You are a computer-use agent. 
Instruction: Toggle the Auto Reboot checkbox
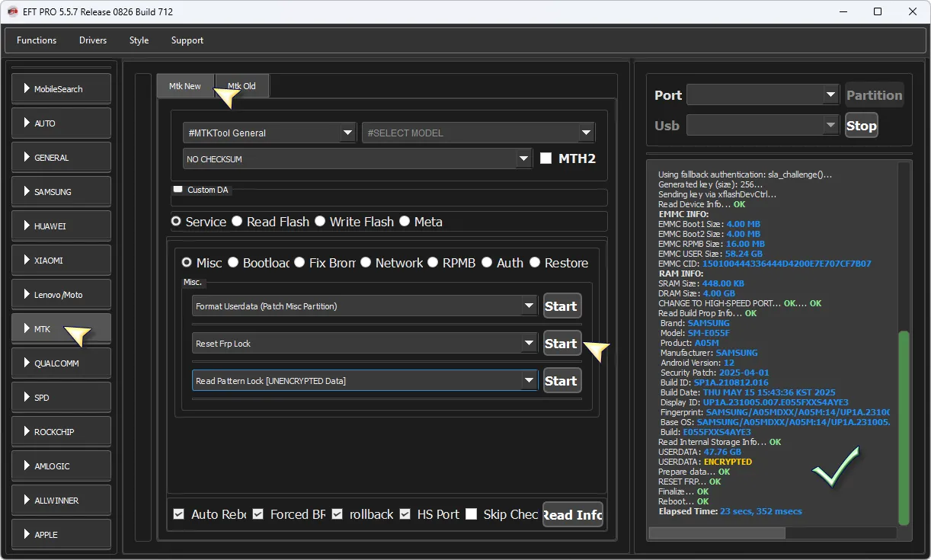[x=179, y=514]
